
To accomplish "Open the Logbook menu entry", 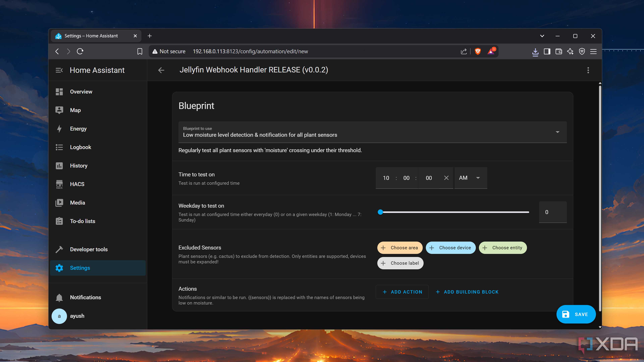I will coord(98,147).
